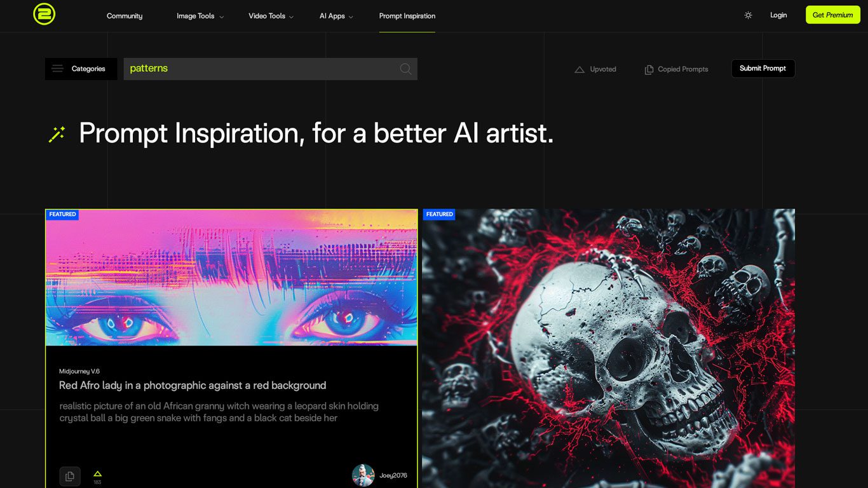
Task: Open the Login link
Action: point(778,15)
